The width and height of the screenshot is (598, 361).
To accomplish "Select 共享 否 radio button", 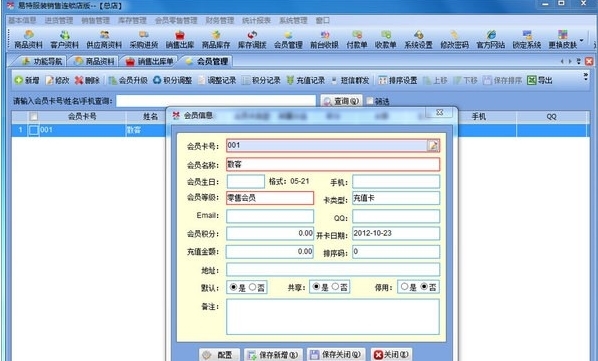I will click(x=335, y=286).
